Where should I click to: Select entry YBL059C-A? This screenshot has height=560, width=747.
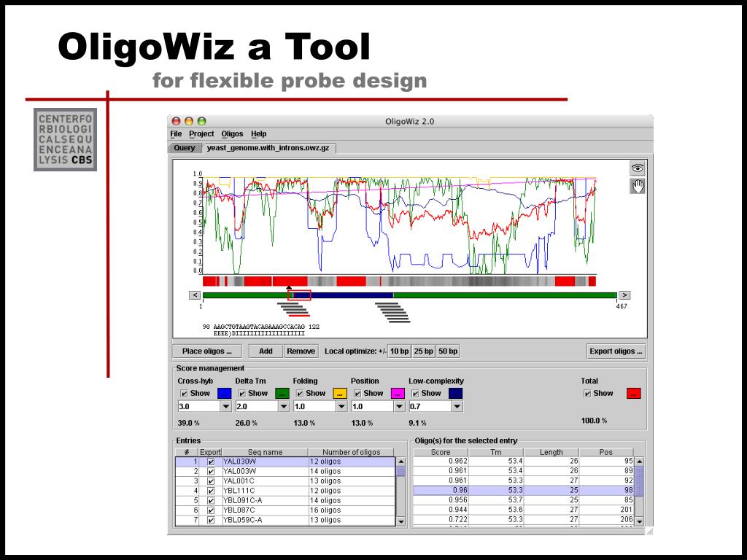tap(285, 520)
